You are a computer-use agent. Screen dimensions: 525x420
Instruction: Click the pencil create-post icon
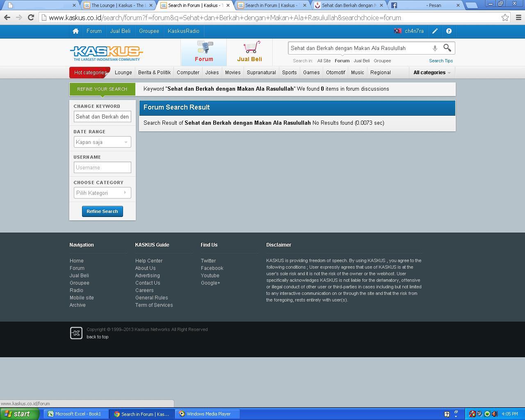pyautogui.click(x=435, y=31)
